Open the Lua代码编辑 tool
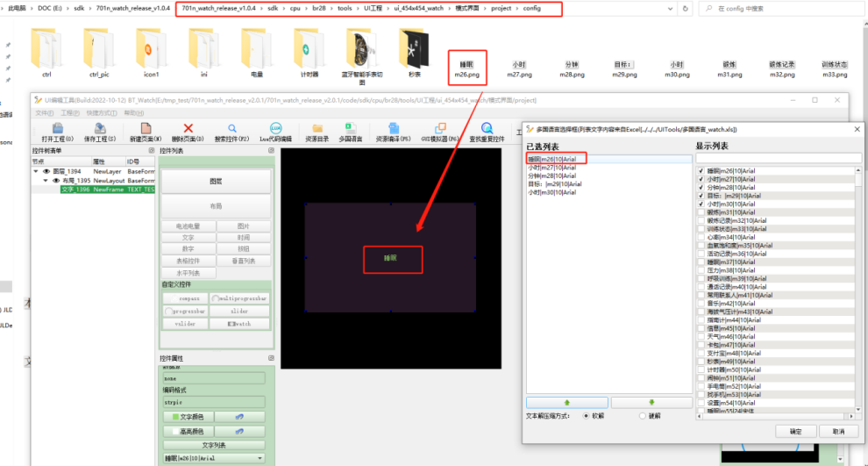The width and height of the screenshot is (868, 466). [x=275, y=133]
